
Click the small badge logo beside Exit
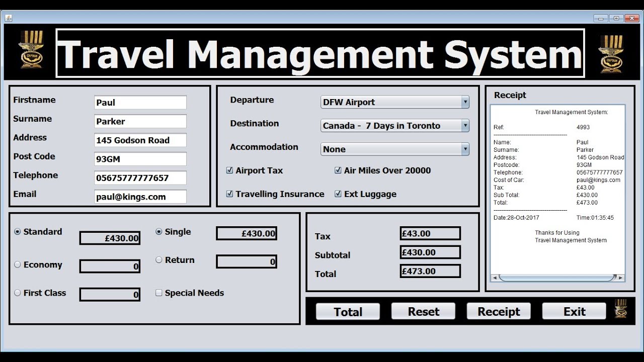[621, 309]
